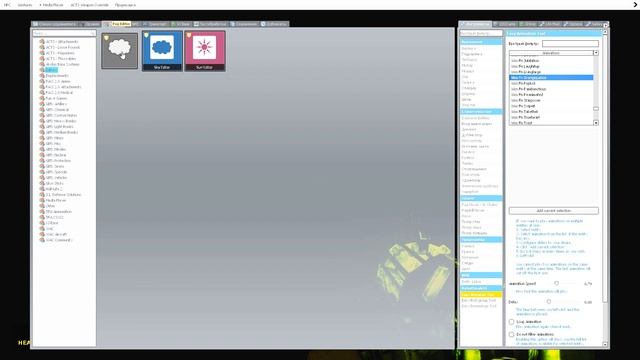640x360 pixels.
Task: Click the badge icon on Sky Editor thumbnail
Action: click(147, 36)
